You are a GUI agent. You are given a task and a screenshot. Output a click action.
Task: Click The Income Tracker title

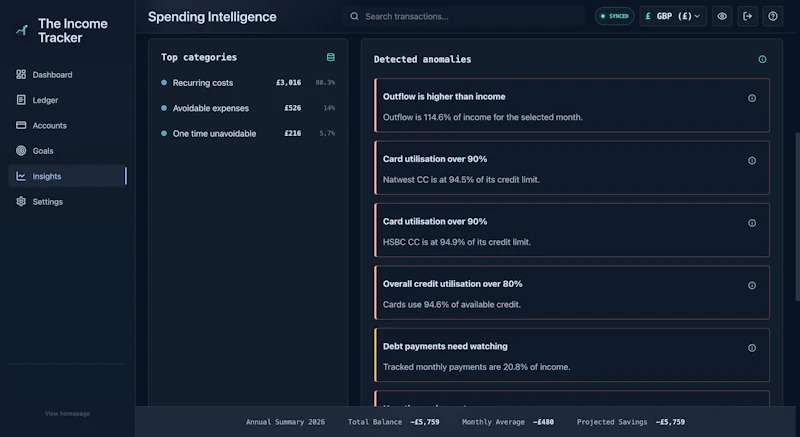tap(72, 31)
